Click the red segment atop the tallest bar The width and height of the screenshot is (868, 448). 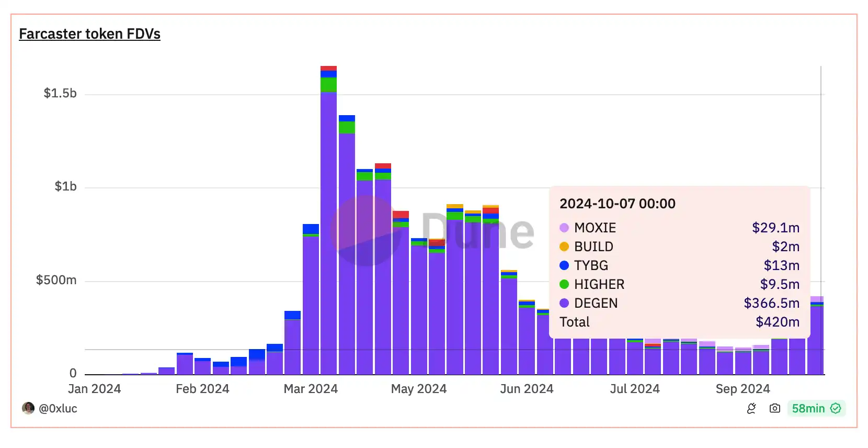coord(328,68)
